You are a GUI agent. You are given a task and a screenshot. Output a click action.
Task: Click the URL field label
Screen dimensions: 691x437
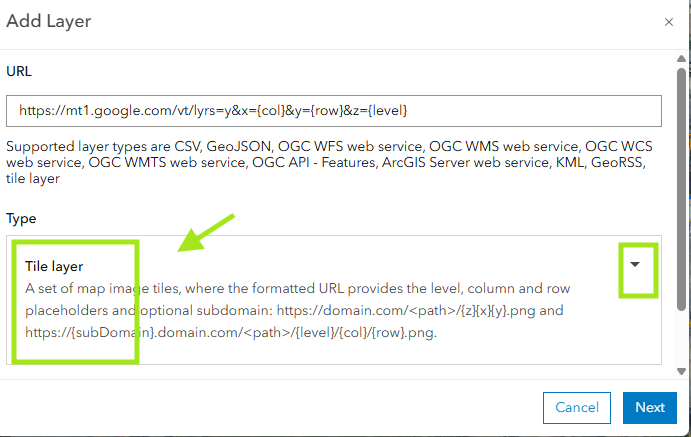[19, 71]
